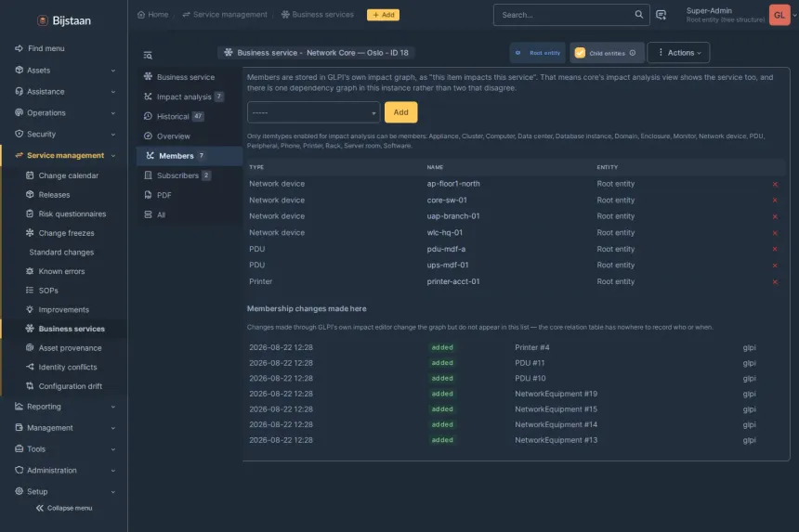Expand the Operations menu
The height and width of the screenshot is (532, 799).
64,113
